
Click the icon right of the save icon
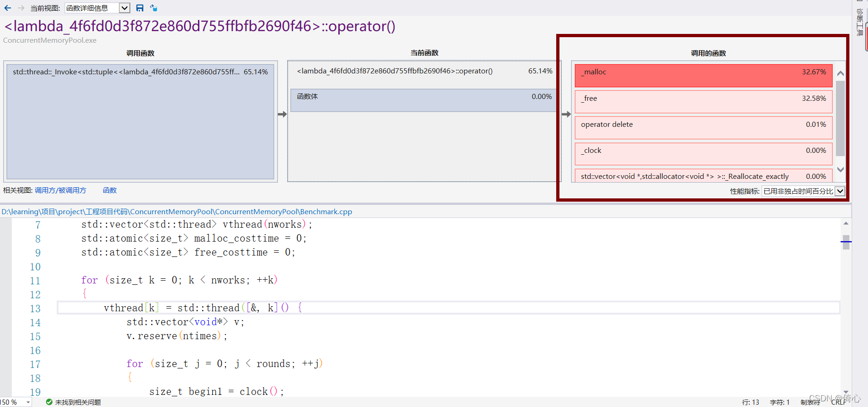pos(154,8)
